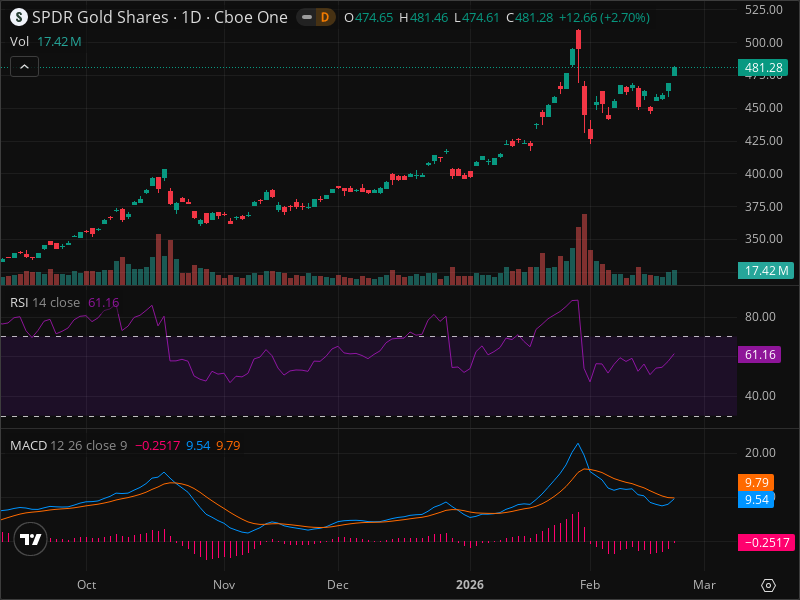Click the Nov label on time axis
This screenshot has width=800, height=600.
224,585
